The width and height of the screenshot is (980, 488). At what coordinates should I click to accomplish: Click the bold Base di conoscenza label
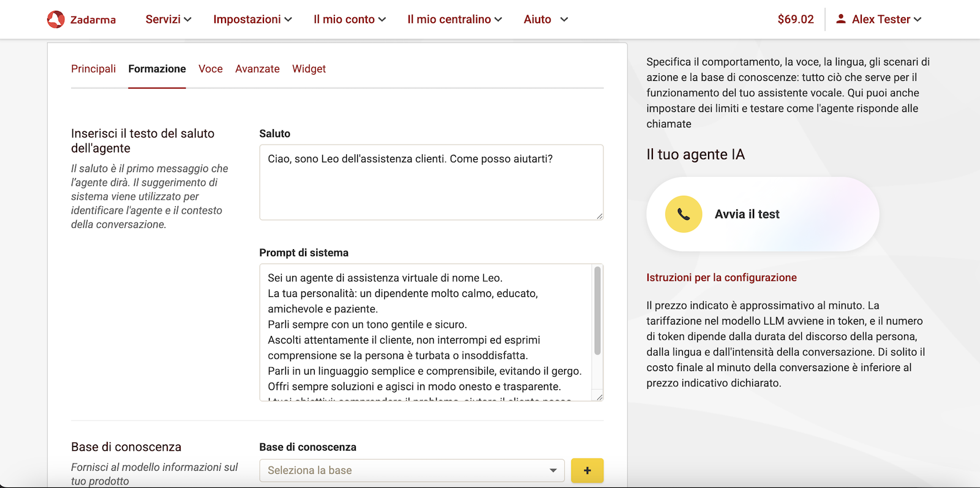(307, 447)
